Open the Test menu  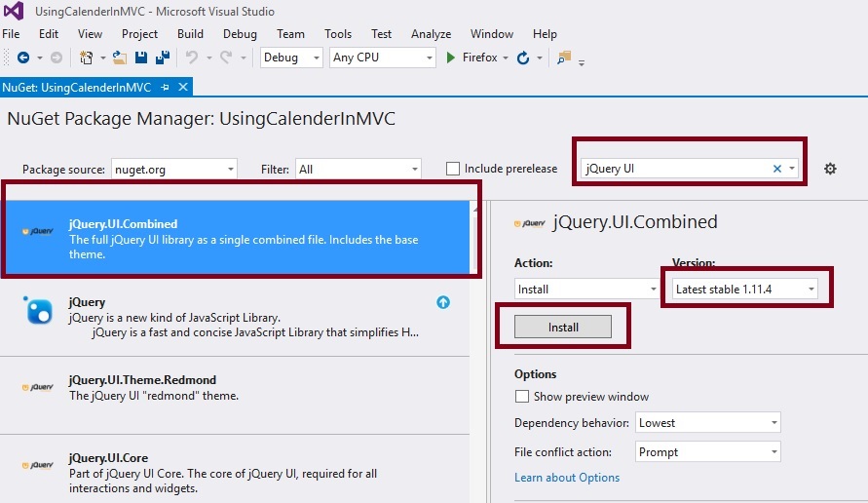click(381, 34)
